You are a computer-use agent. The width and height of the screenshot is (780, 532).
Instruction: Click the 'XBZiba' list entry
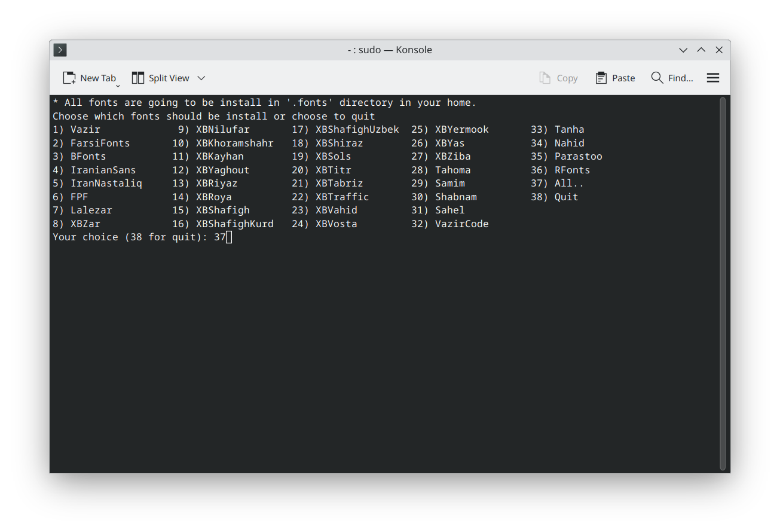pyautogui.click(x=453, y=157)
